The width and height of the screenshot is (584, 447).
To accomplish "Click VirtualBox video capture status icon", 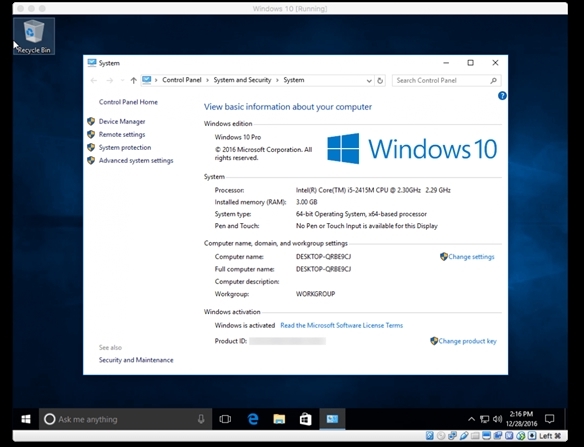I will [498, 435].
